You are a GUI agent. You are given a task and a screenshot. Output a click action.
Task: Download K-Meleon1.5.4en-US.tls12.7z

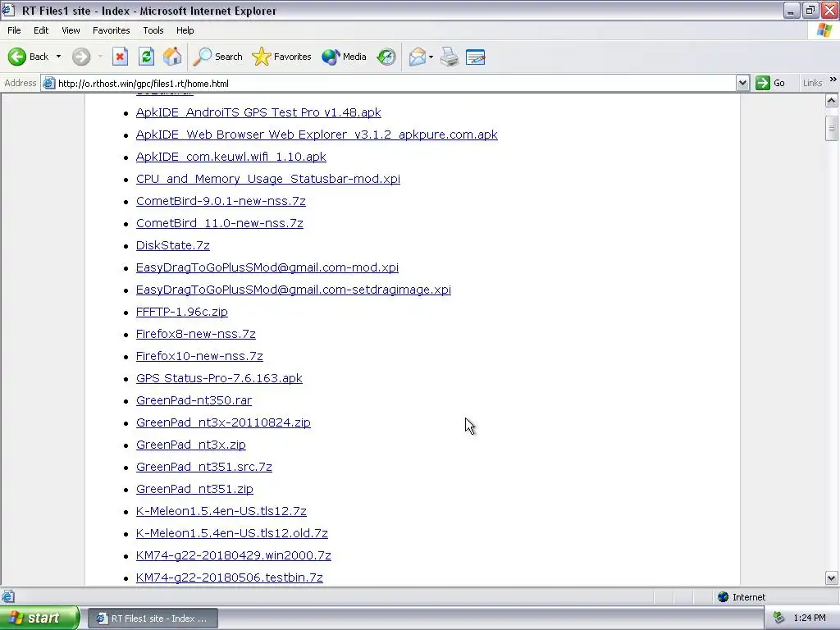221,511
